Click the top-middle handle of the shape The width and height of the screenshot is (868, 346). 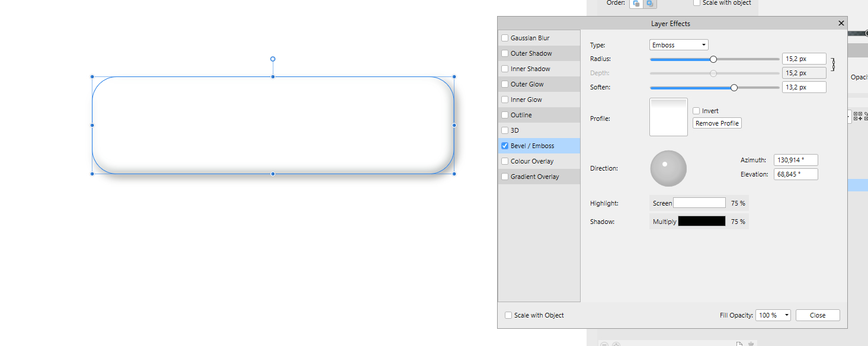point(273,76)
